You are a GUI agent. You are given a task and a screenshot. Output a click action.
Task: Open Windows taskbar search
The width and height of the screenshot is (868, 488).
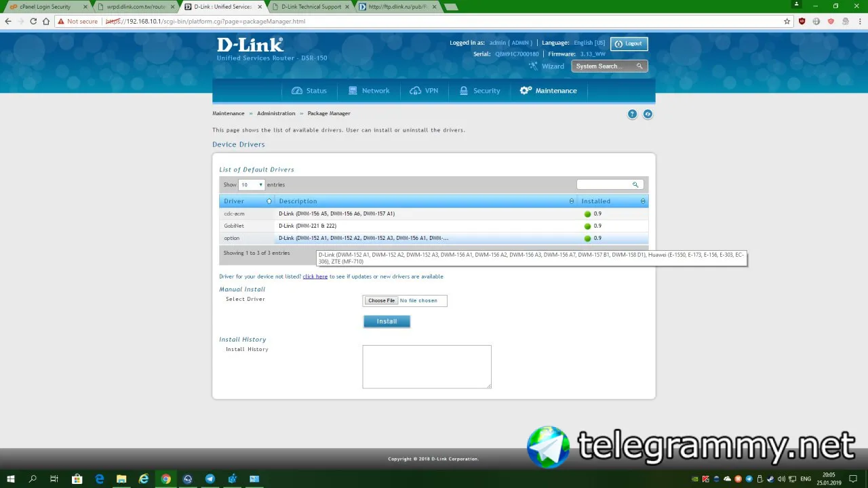pos(33,479)
